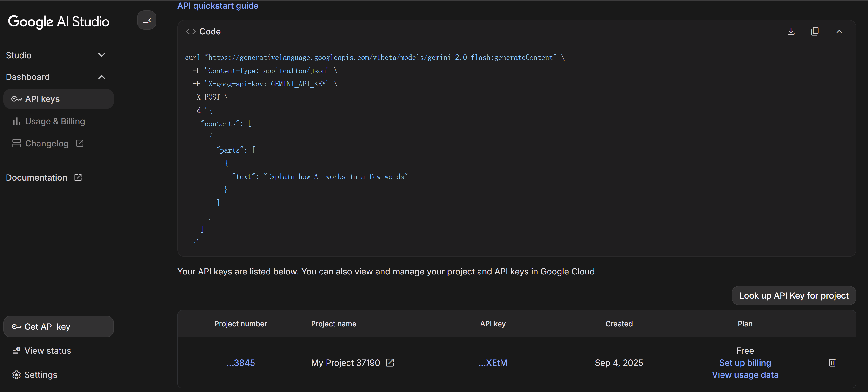Click the external link icon next to Changelog

click(80, 144)
